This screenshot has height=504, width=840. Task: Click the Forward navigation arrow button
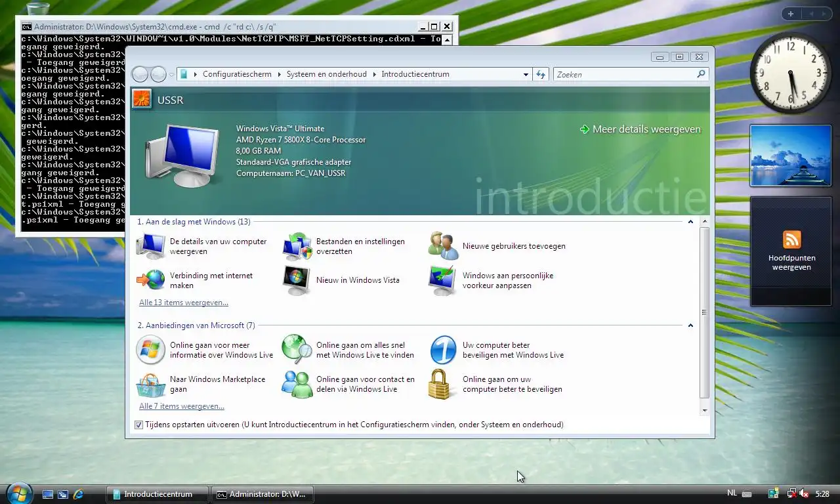tap(158, 74)
